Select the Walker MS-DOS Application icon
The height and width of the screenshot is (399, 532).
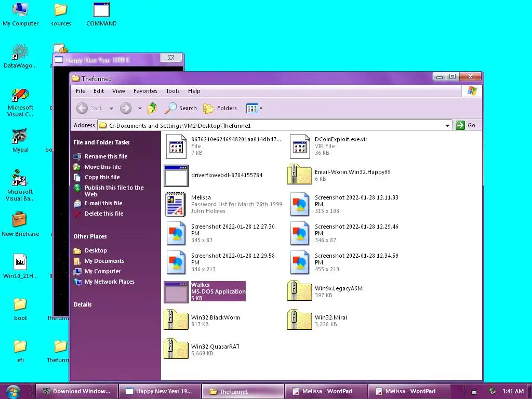(x=176, y=292)
